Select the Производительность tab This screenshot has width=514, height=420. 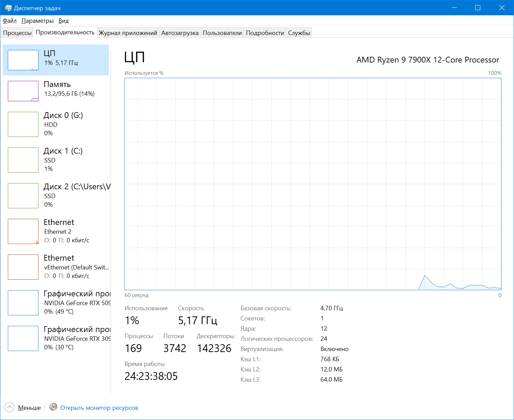click(x=65, y=32)
